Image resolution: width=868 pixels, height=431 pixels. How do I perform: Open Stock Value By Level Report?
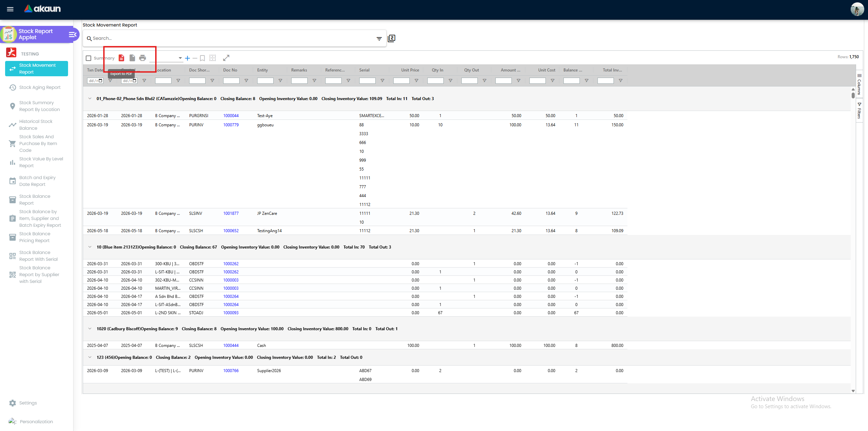[x=37, y=162]
